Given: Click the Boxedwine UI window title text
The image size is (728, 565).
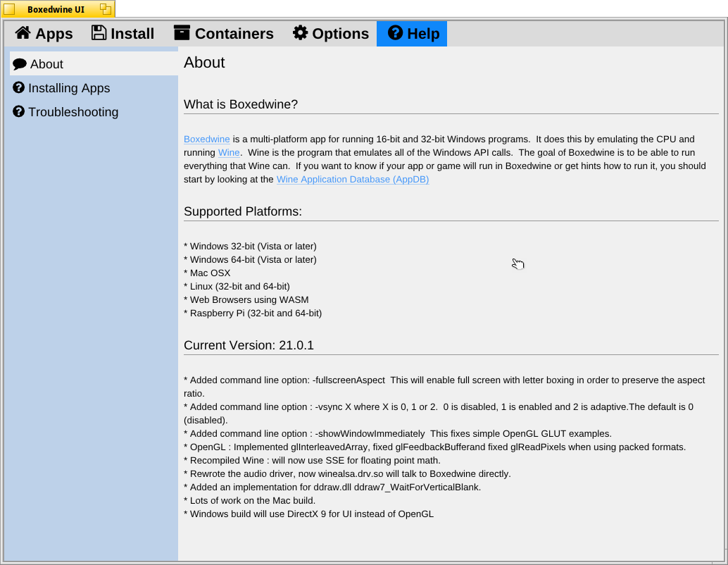Looking at the screenshot, I should coord(56,9).
